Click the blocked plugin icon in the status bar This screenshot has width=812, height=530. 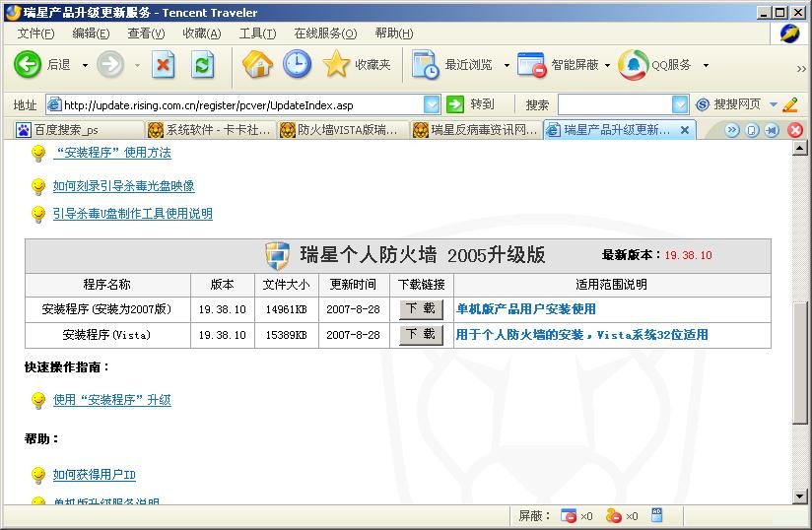click(x=613, y=515)
